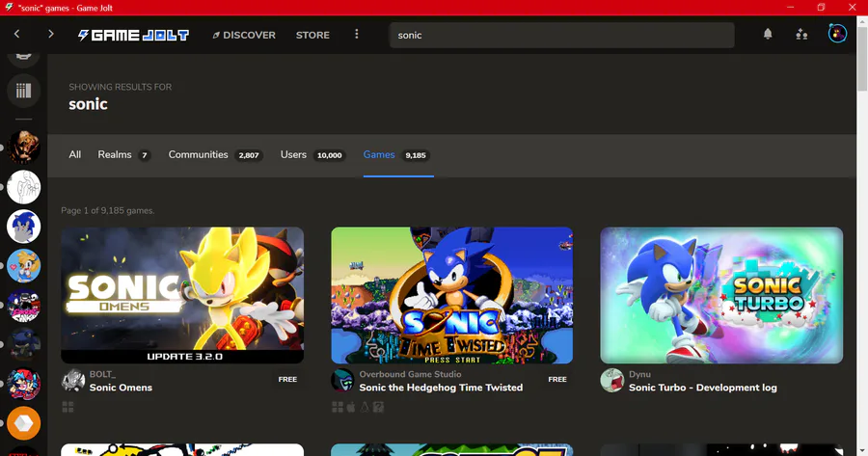Open Sonic the Hedgehog Time Twisted title
The width and height of the screenshot is (868, 456).
(441, 388)
